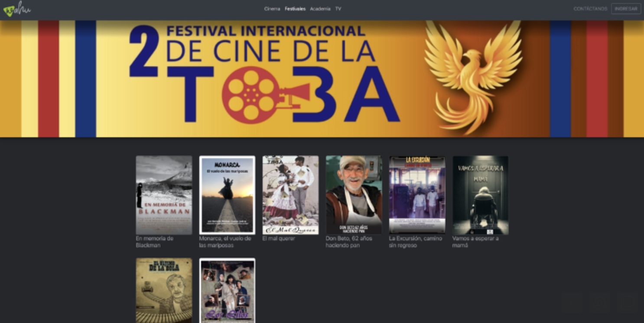Open El último de la bola poster
The width and height of the screenshot is (644, 323).
click(164, 291)
